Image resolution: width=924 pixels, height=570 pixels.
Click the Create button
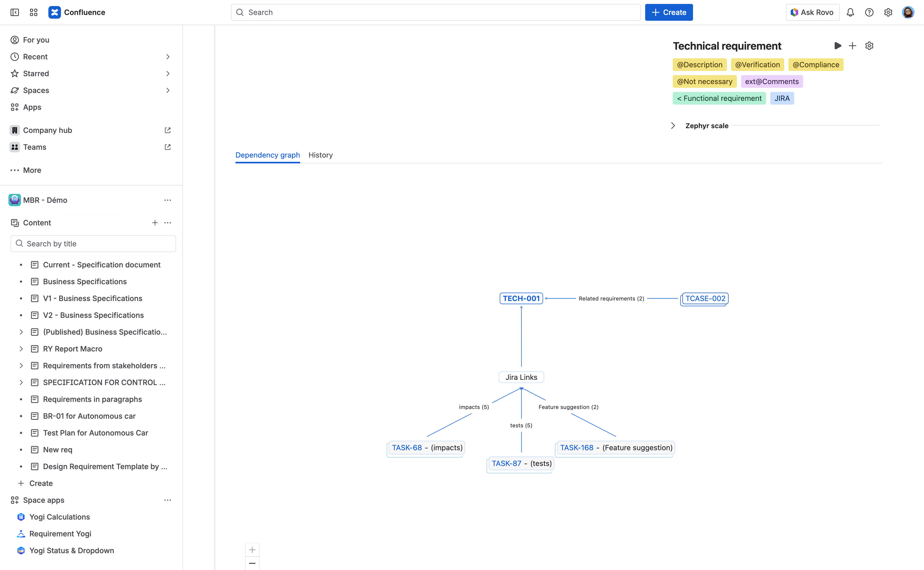(669, 12)
